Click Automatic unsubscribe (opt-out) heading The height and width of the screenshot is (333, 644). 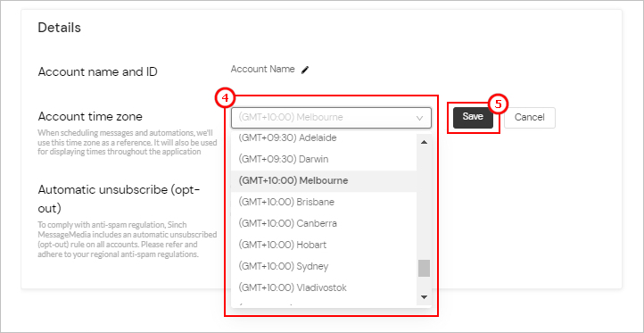pos(120,199)
